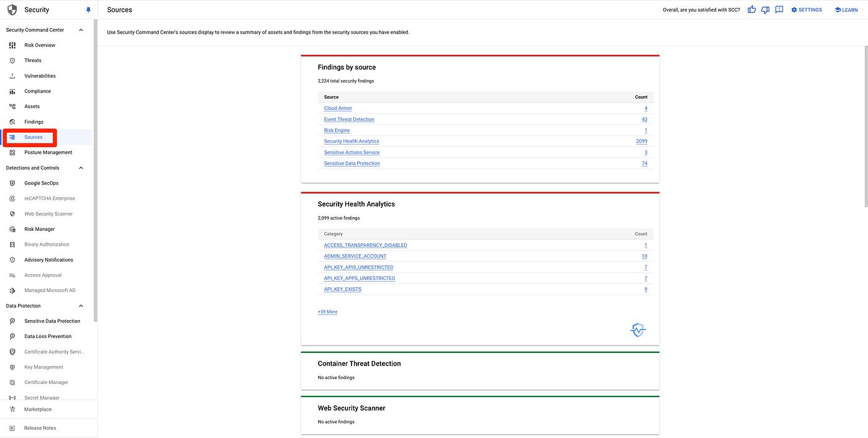Click the Security Health Analytics shield logo
This screenshot has height=438, width=868.
[637, 330]
